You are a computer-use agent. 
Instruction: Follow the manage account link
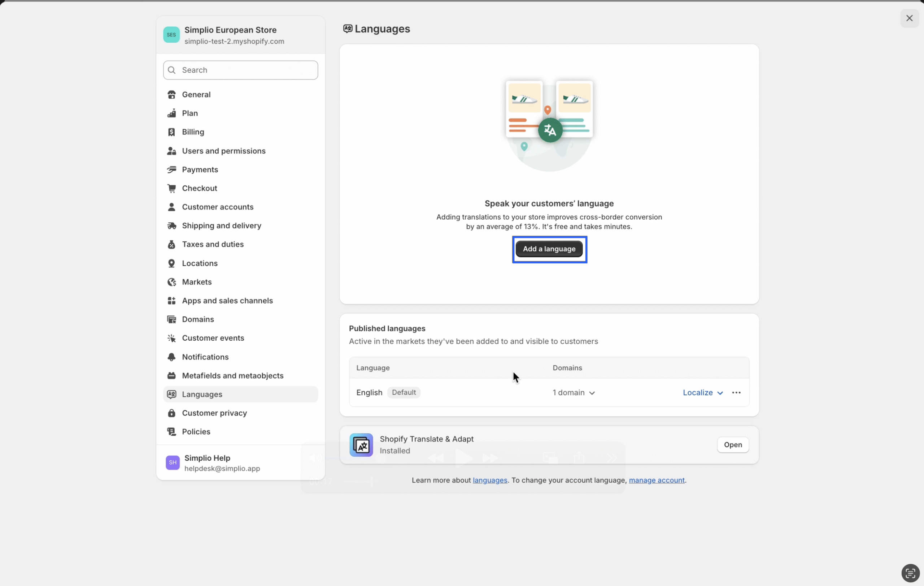click(x=657, y=480)
